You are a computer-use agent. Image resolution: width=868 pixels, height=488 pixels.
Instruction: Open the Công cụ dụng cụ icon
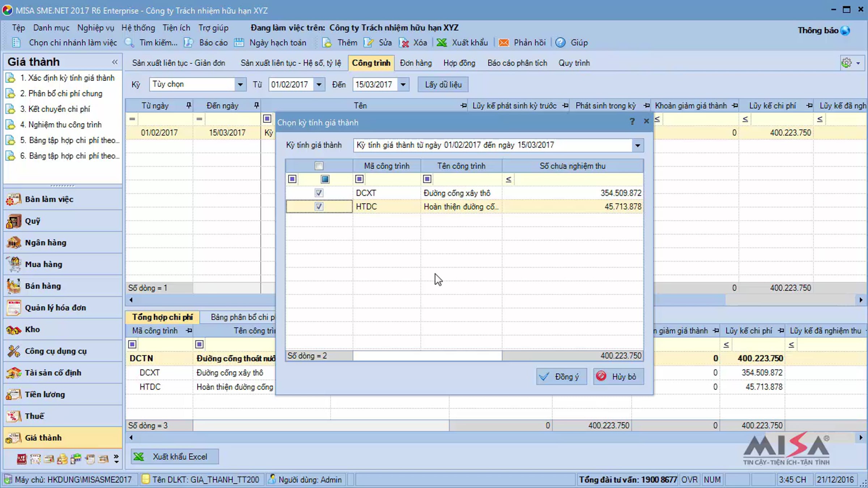14,351
